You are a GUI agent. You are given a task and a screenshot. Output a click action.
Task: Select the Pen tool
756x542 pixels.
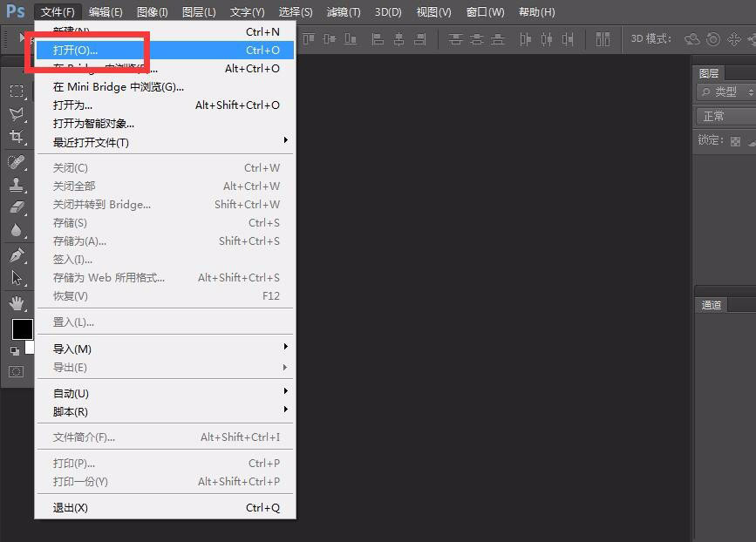point(17,255)
